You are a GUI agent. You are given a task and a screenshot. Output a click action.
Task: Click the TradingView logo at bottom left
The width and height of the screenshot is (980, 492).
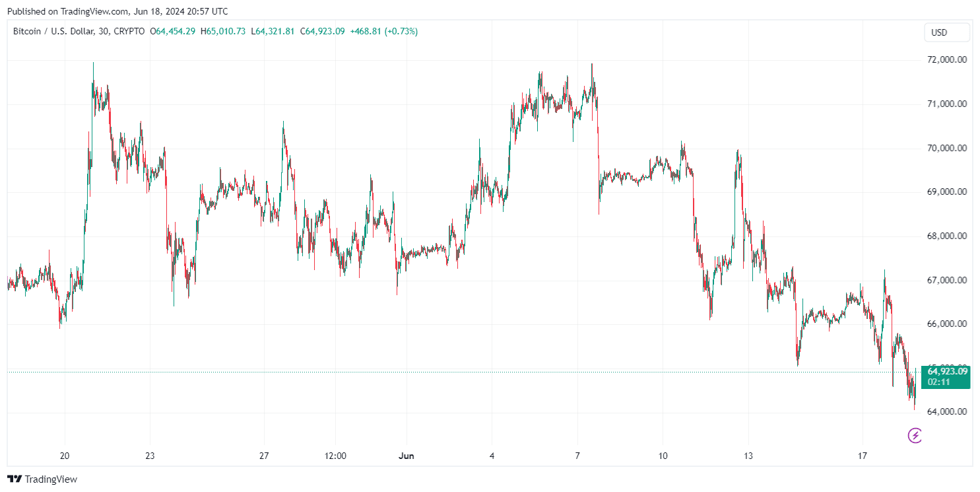tap(42, 479)
